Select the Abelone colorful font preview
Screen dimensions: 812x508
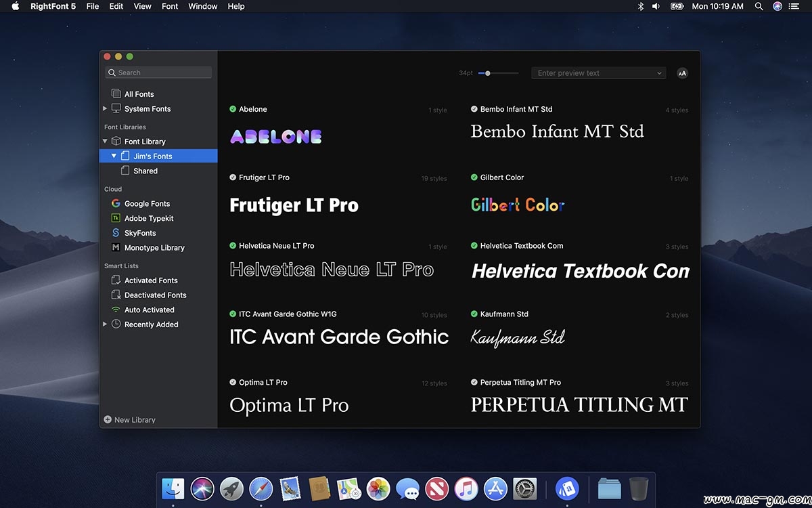point(275,136)
